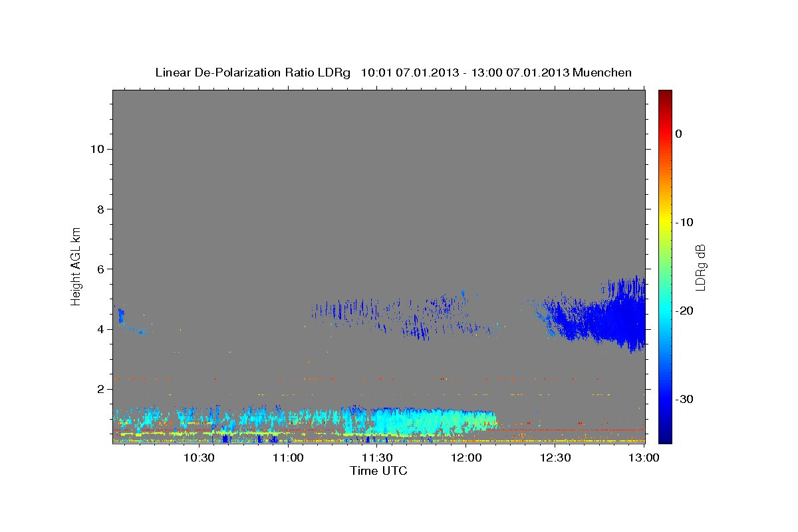Click the dark blue bottom of the colorbar
Image resolution: width=798 pixels, height=532 pixels.
(x=665, y=436)
